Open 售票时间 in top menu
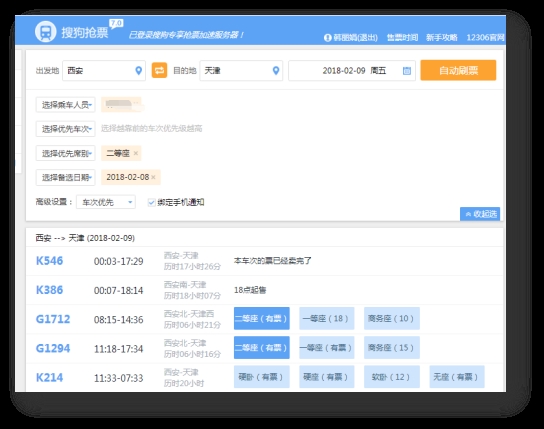 pos(402,37)
